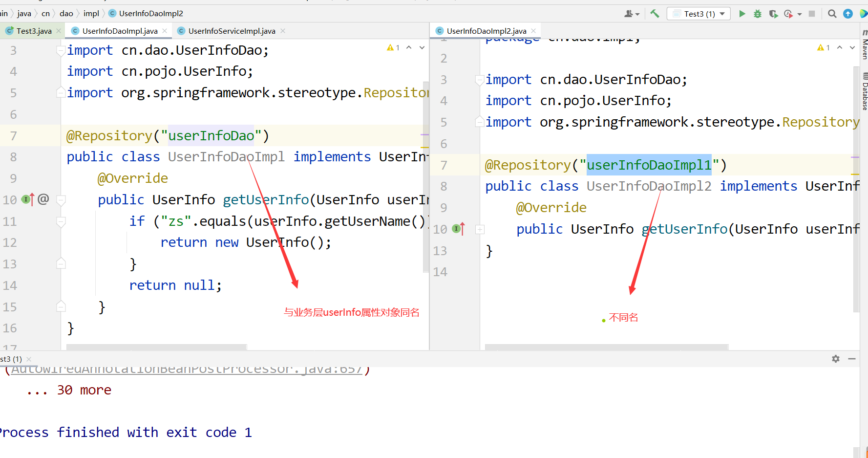
Task: Click the UserInfoDaoImpl2 breadcrumb in the navigation bar
Action: (x=146, y=14)
